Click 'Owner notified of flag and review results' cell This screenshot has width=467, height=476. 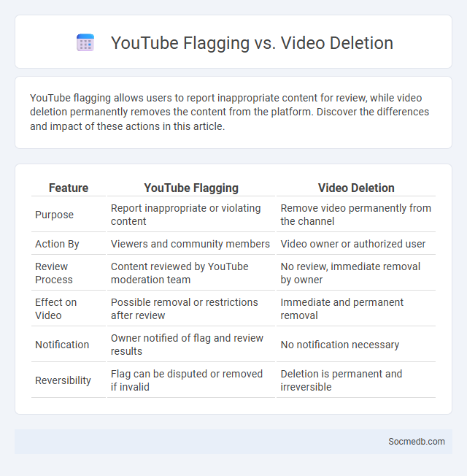coord(191,345)
